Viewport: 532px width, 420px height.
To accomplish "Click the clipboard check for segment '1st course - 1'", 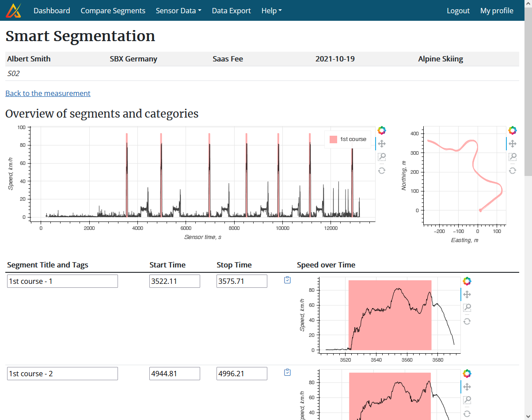I will (x=287, y=280).
